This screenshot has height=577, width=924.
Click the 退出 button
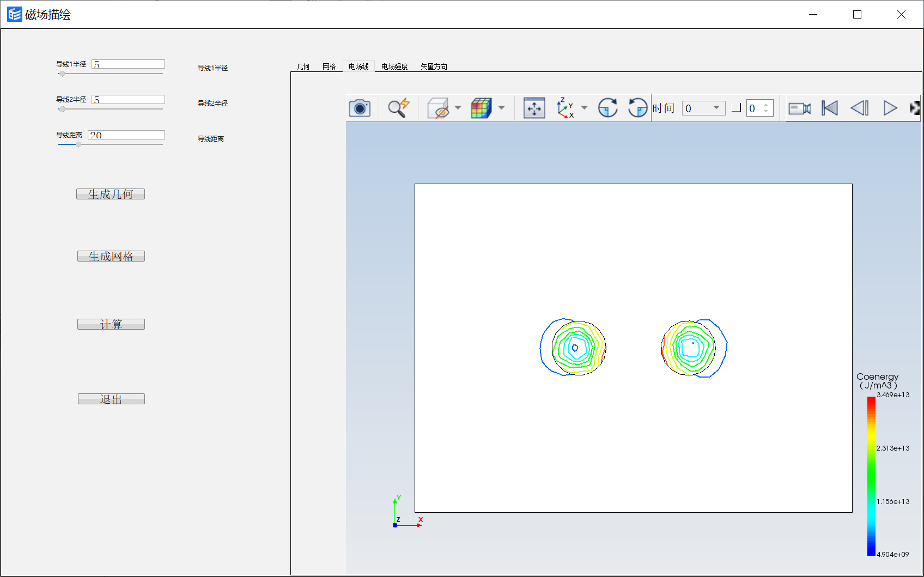point(111,399)
